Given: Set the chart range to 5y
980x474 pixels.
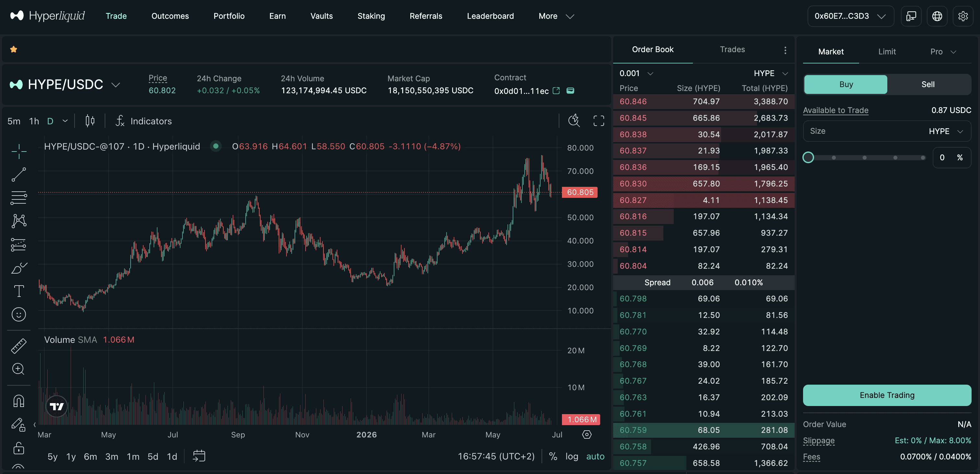Looking at the screenshot, I should [x=52, y=456].
